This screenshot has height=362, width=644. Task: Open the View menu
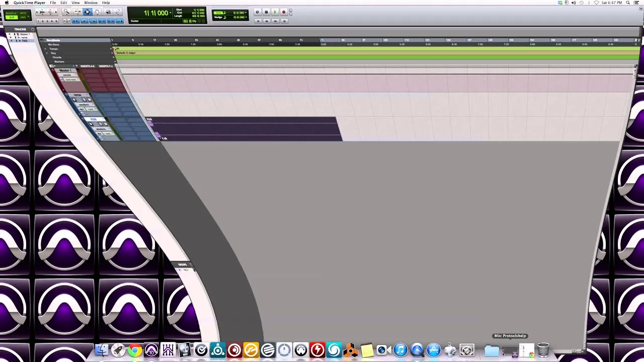[x=75, y=3]
